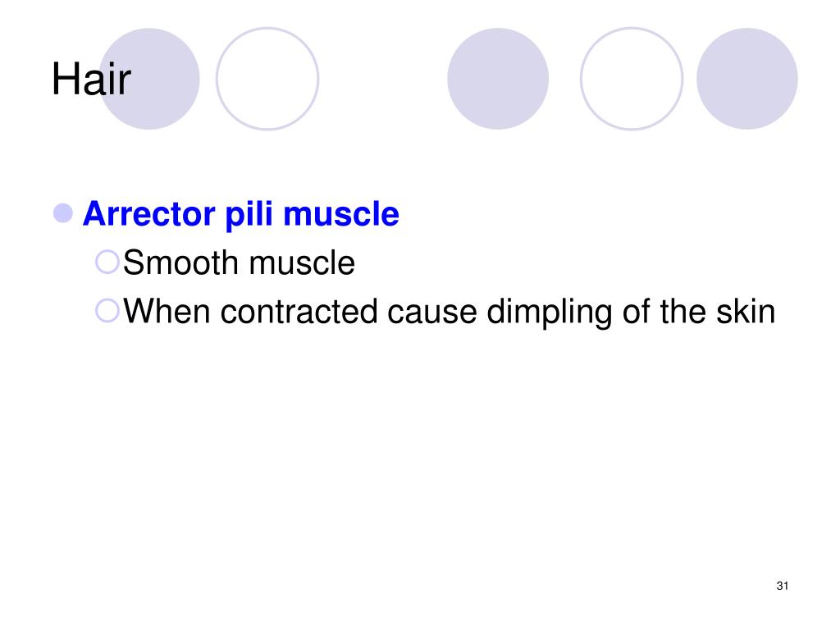Click the outlined circle beside the Hair title
Screen dimensions: 840x630
[267, 79]
